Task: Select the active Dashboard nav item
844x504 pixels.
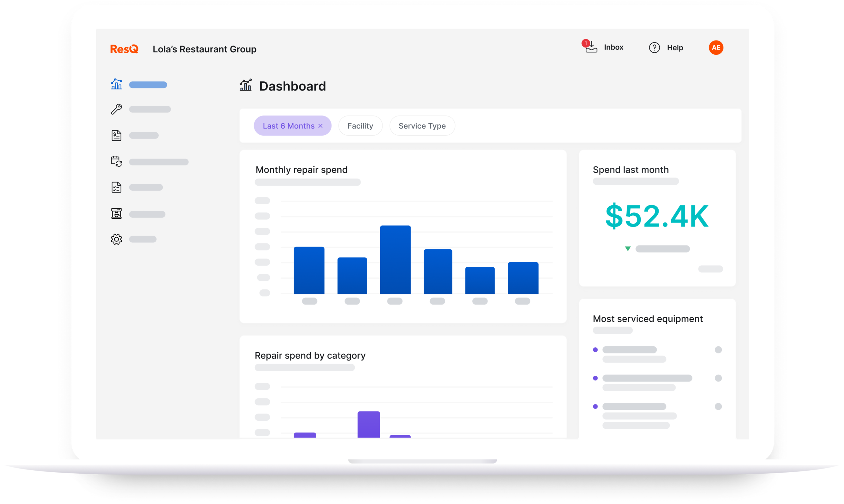Action: (x=148, y=85)
